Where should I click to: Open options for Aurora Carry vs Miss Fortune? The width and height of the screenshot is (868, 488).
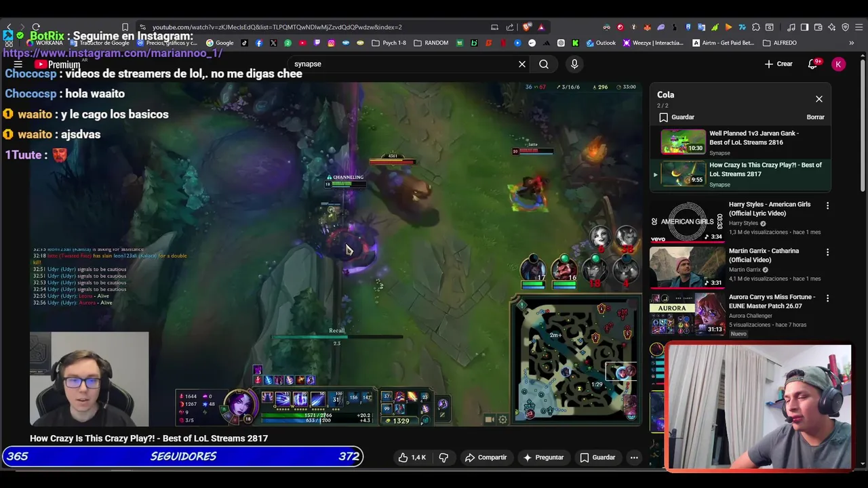coord(827,298)
